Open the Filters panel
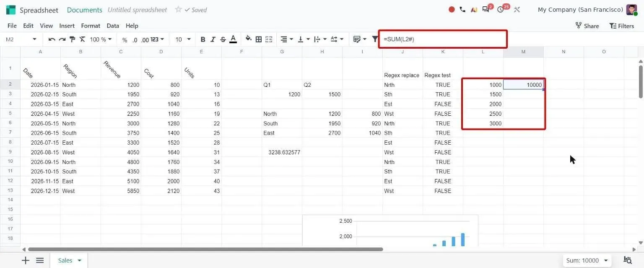This screenshot has height=268, width=644. tap(622, 26)
